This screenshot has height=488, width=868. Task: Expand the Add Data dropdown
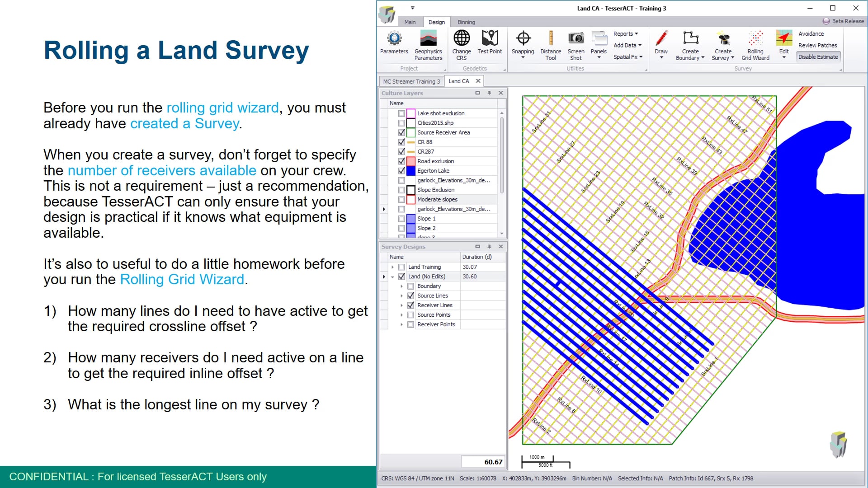click(x=627, y=45)
